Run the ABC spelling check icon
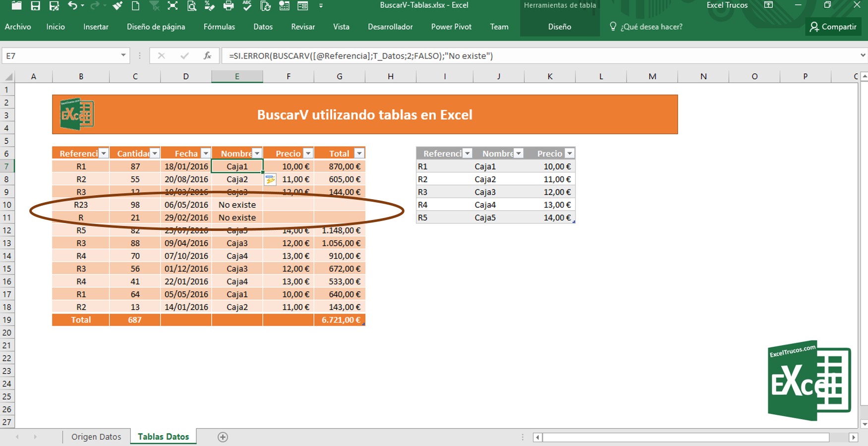Viewport: 868px width, 446px height. [247, 5]
